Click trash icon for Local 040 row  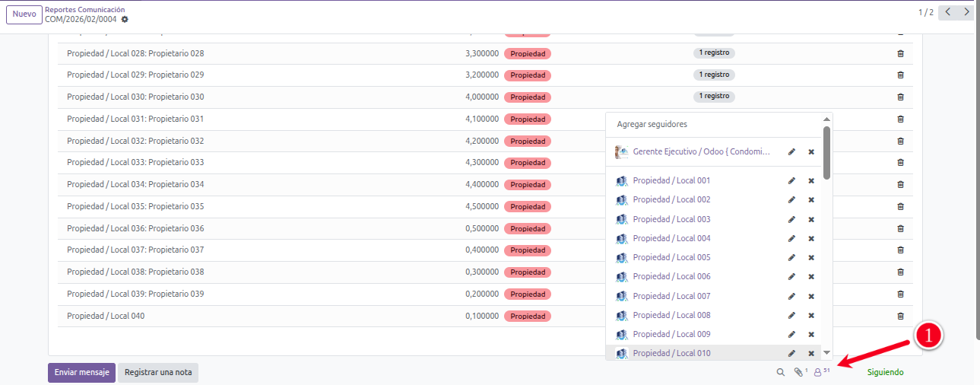pos(900,316)
